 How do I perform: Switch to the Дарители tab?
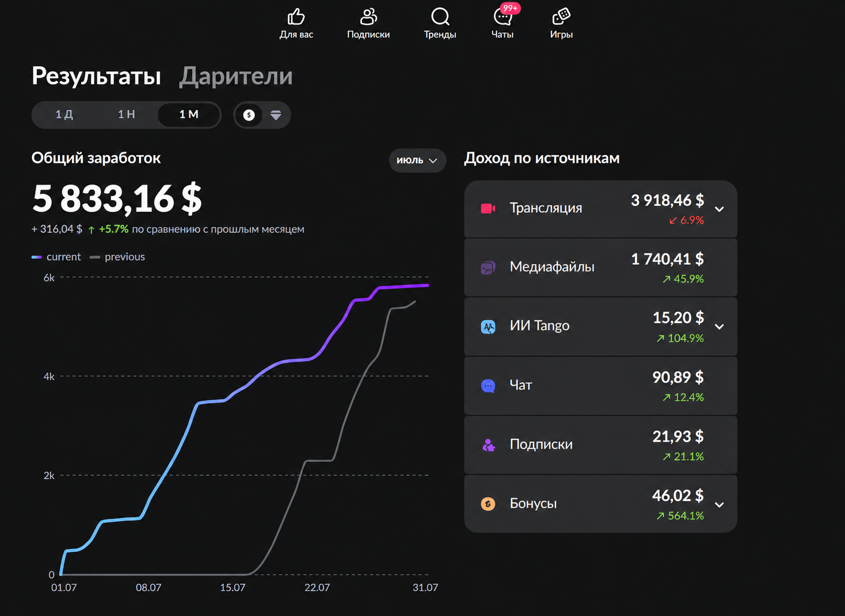pos(236,76)
